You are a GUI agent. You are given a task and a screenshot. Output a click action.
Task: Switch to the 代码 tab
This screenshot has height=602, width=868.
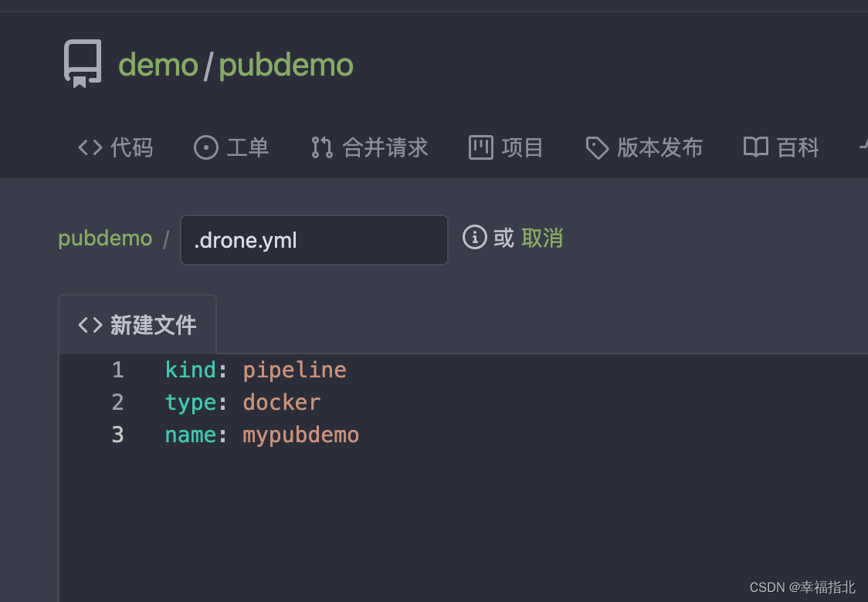point(115,147)
